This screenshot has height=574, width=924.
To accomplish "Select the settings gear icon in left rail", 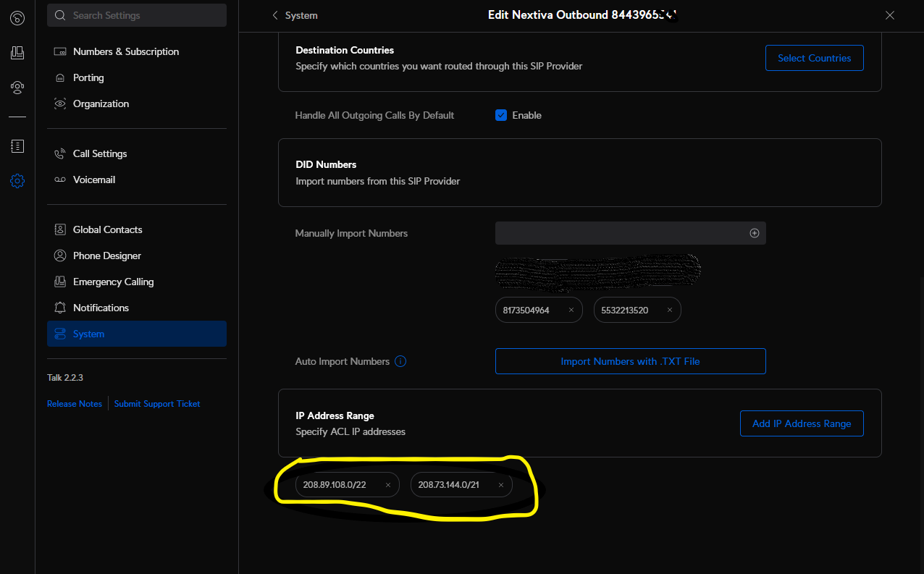I will pos(17,181).
